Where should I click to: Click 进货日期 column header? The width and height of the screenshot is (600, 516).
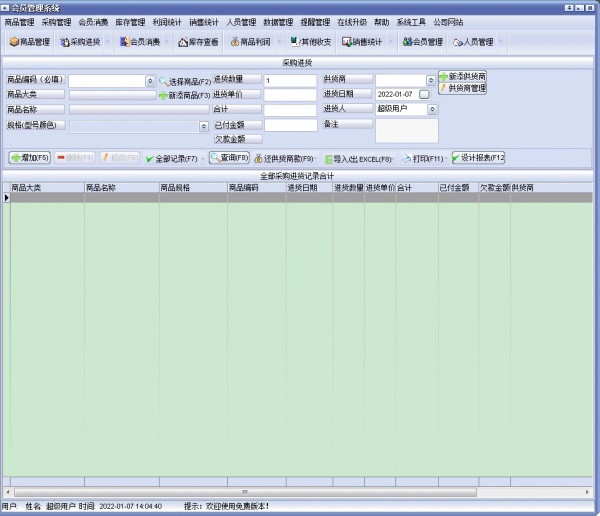click(309, 188)
